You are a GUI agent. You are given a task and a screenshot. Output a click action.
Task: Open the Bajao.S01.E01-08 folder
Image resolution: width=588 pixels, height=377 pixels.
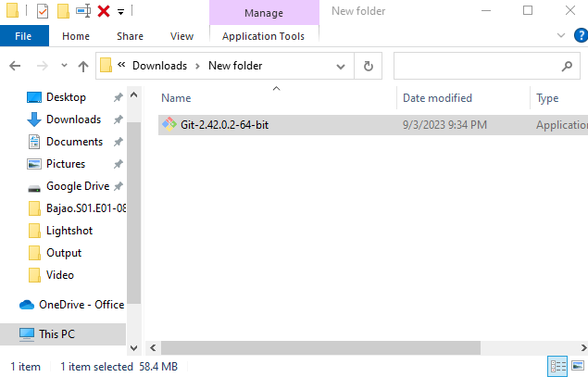[86, 208]
